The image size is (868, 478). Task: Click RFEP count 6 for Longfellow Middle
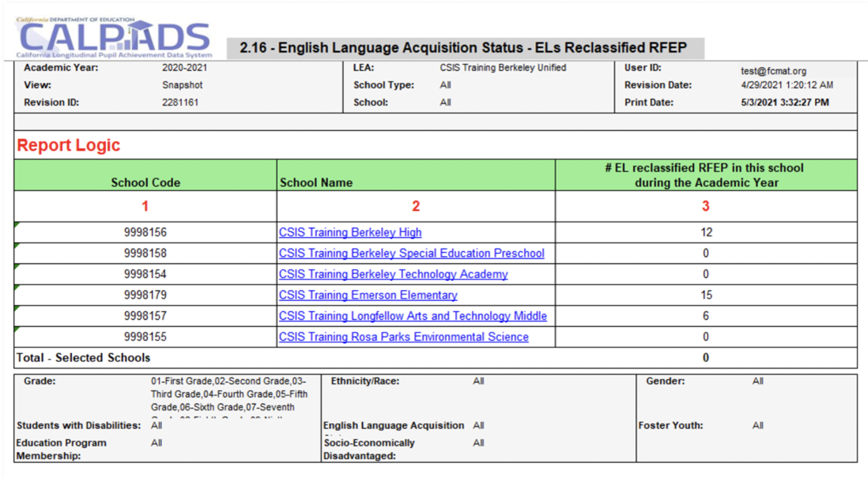(x=706, y=316)
